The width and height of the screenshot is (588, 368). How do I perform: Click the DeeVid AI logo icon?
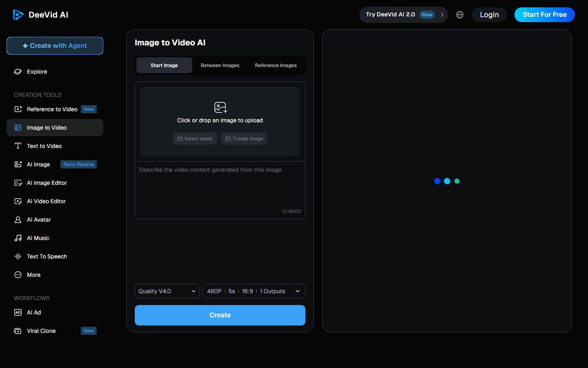tap(18, 15)
